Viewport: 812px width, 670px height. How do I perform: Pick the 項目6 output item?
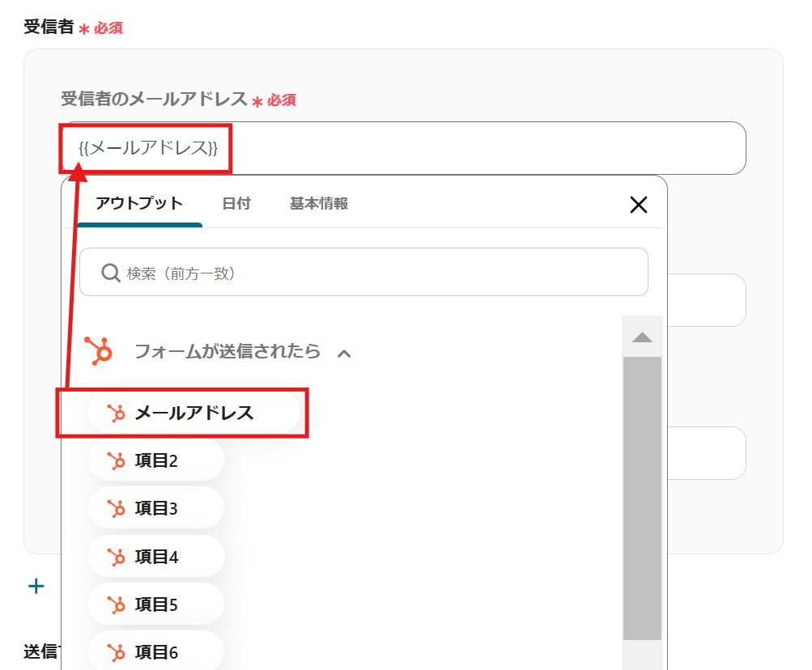pos(155,652)
